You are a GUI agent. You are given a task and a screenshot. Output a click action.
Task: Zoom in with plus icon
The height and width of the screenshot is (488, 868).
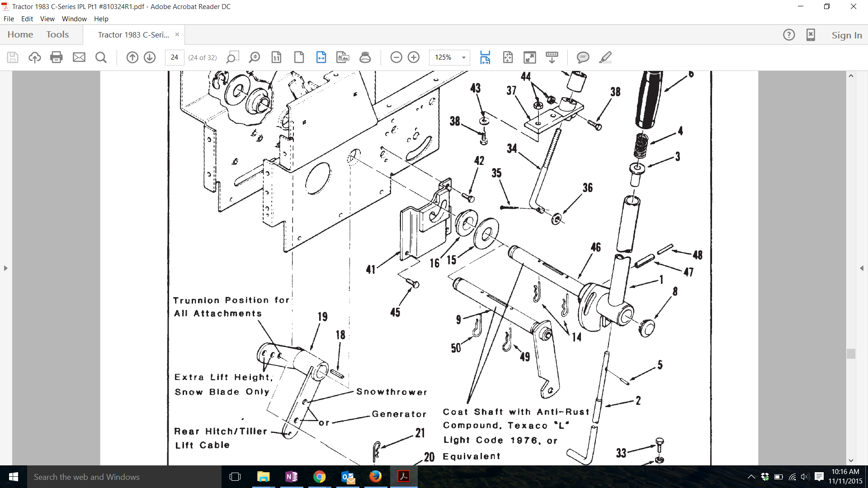coord(414,57)
